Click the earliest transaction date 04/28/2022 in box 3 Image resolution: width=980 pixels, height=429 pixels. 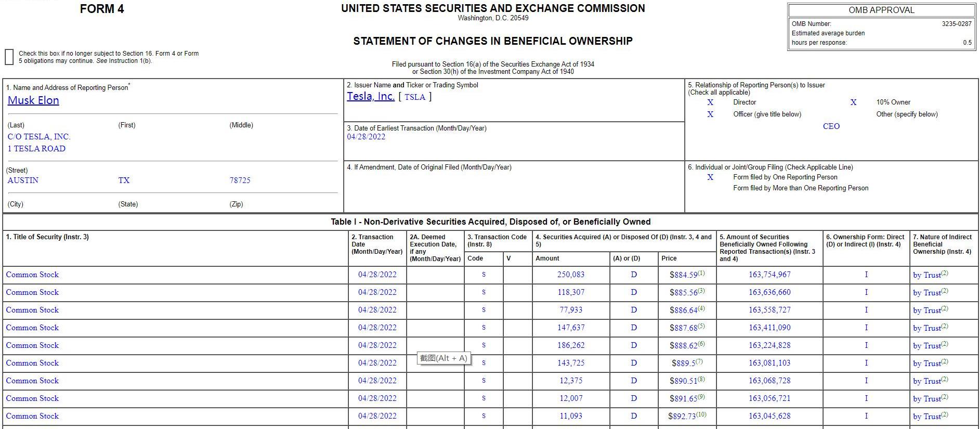coord(366,137)
